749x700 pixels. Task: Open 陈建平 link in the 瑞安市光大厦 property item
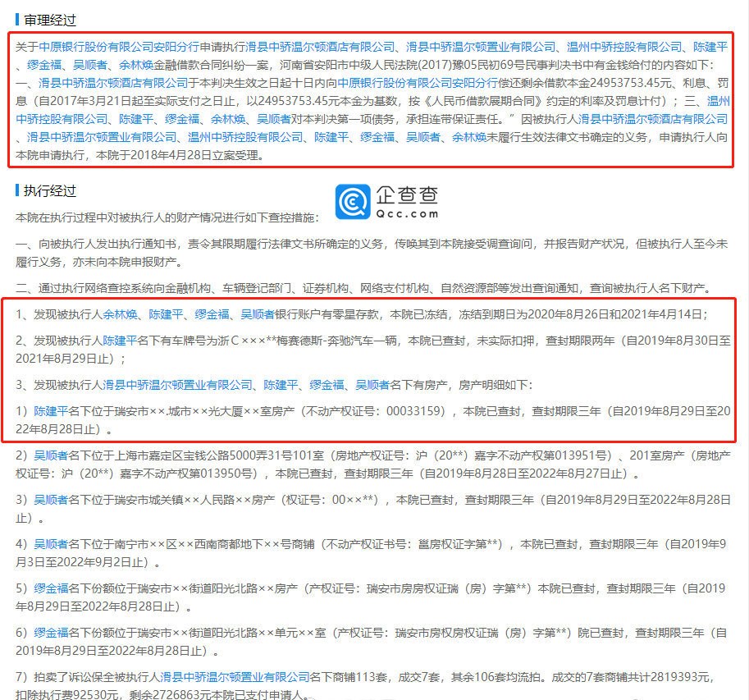click(x=51, y=411)
